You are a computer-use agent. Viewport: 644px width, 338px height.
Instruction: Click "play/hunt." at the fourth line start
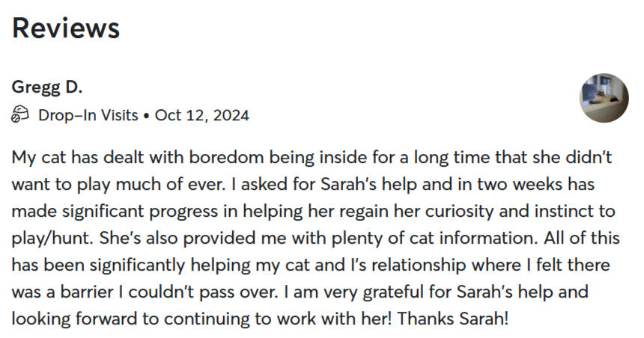(x=52, y=239)
